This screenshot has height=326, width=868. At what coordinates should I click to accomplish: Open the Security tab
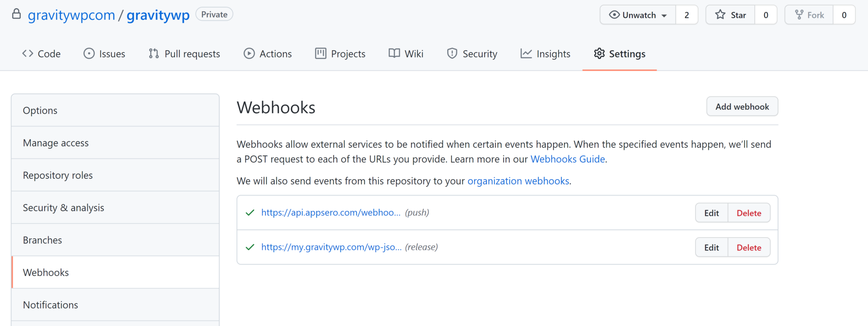pyautogui.click(x=472, y=54)
